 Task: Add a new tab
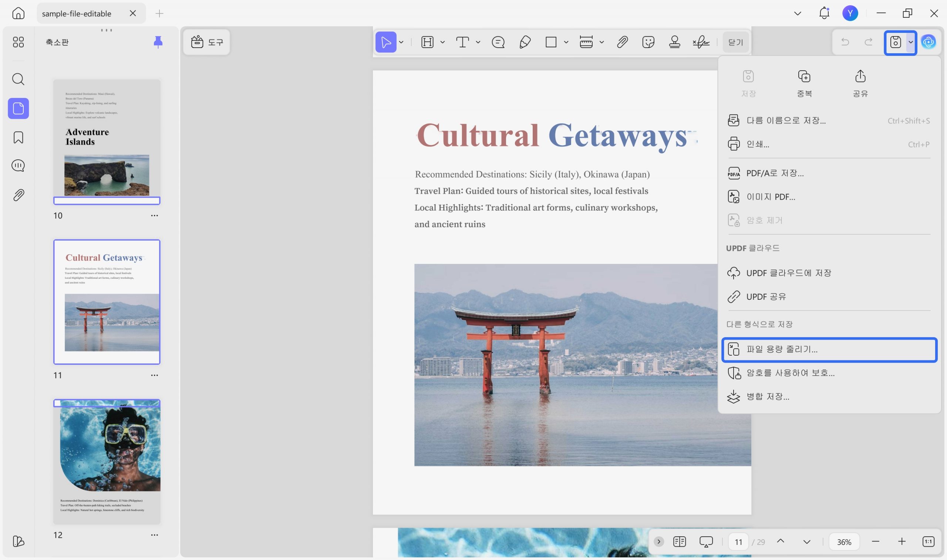point(159,14)
